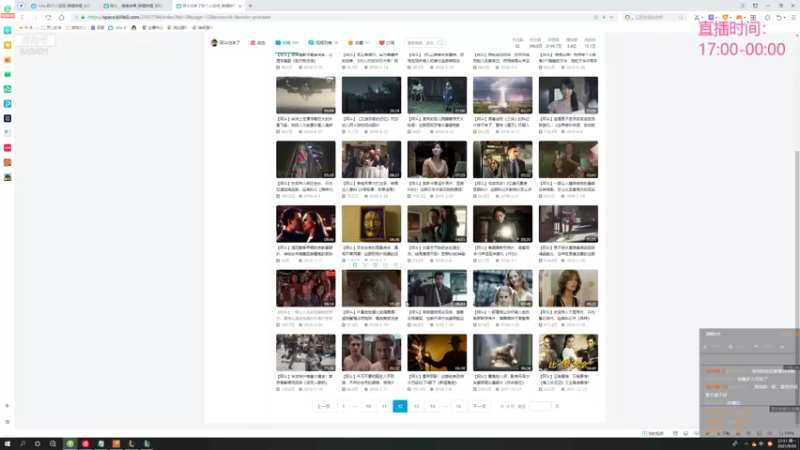
Task: Open video with upside-down city skyline thumbnail
Action: [306, 95]
